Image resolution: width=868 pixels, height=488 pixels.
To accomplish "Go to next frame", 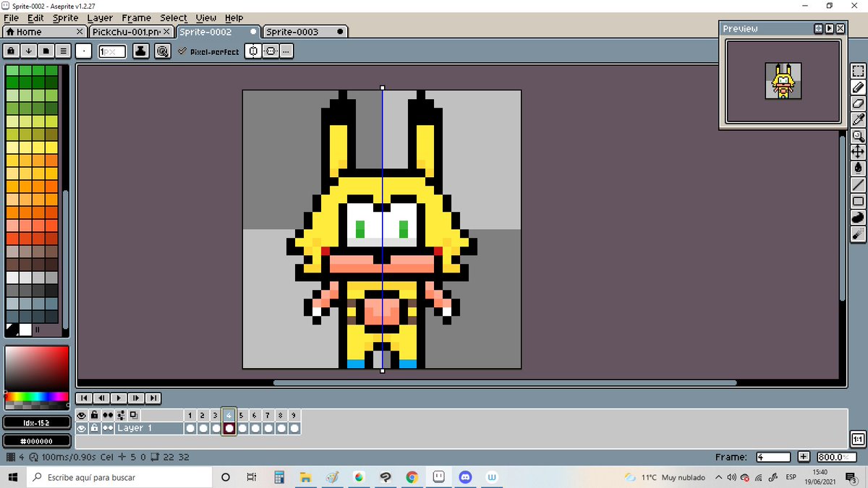I will pyautogui.click(x=136, y=398).
